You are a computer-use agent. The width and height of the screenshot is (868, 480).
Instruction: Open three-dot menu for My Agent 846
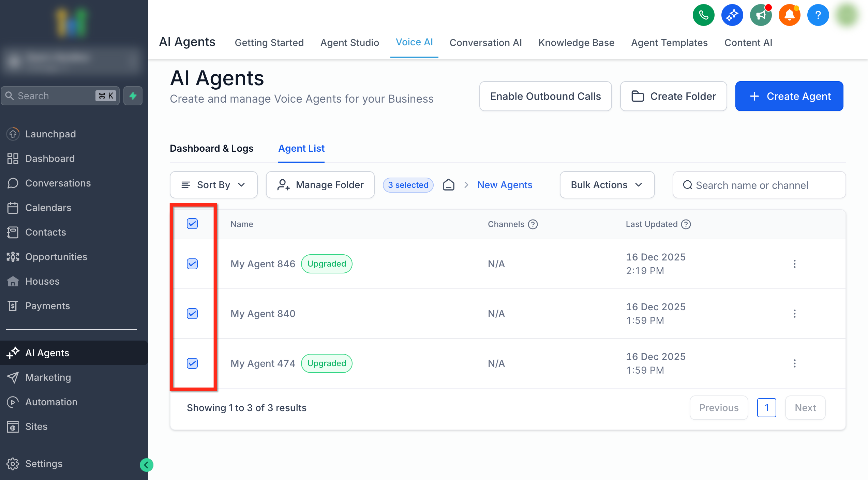coord(794,264)
